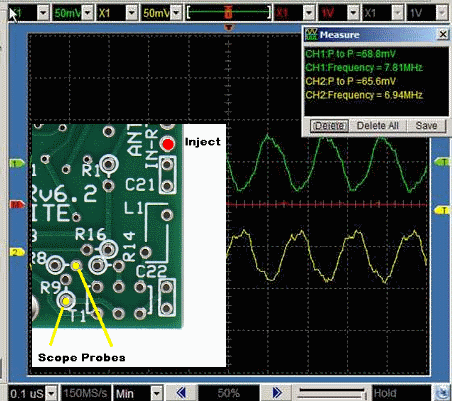This screenshot has width=452, height=401.
Task: Click the 150MS/s sample rate readout
Action: click(85, 393)
